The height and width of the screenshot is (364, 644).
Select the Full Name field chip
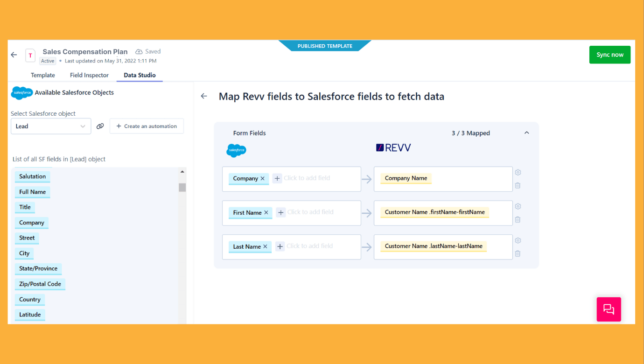pyautogui.click(x=33, y=192)
